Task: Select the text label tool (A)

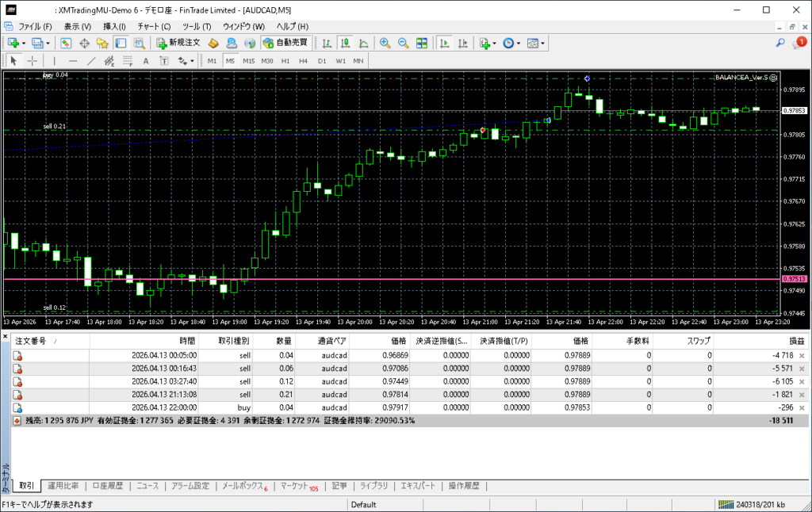Action: click(x=146, y=60)
